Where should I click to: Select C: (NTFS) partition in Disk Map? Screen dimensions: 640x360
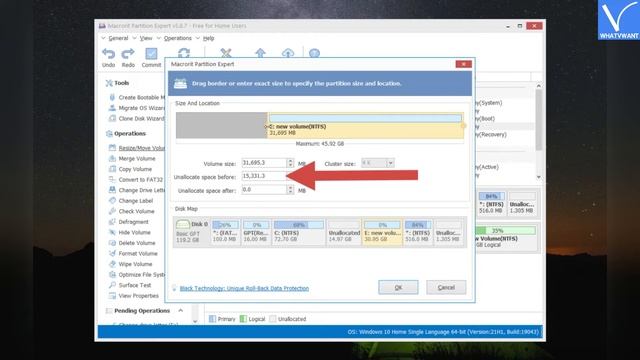[299, 231]
